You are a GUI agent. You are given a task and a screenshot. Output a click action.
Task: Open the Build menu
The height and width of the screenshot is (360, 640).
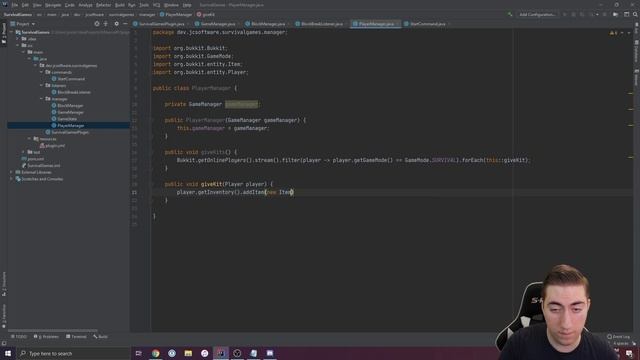(120, 5)
